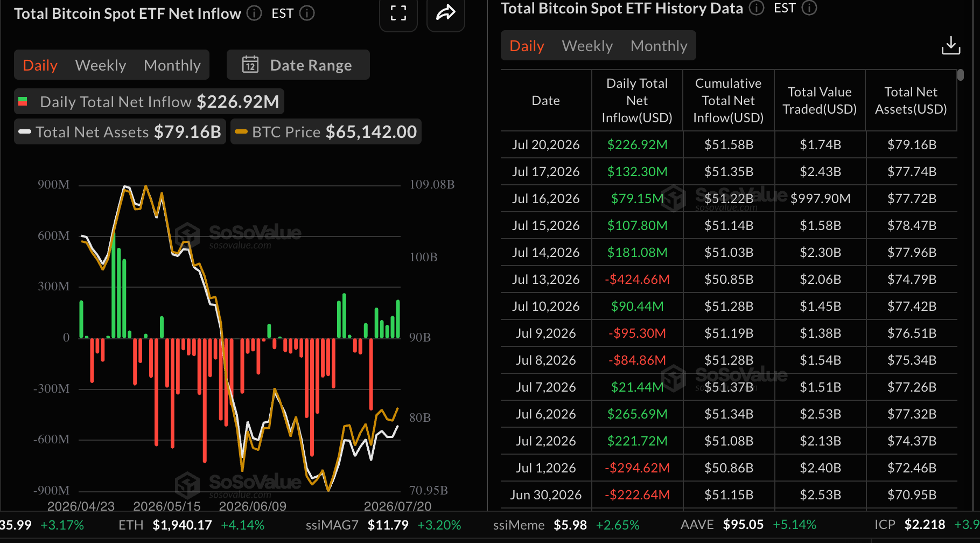
Task: Show info for Total Bitcoin Spot ETF History Data
Action: pyautogui.click(x=757, y=8)
